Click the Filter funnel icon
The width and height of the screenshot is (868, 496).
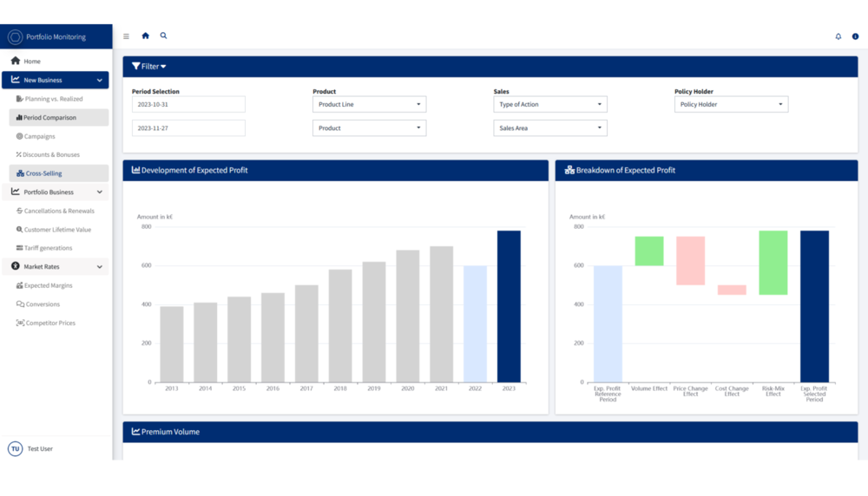[135, 67]
